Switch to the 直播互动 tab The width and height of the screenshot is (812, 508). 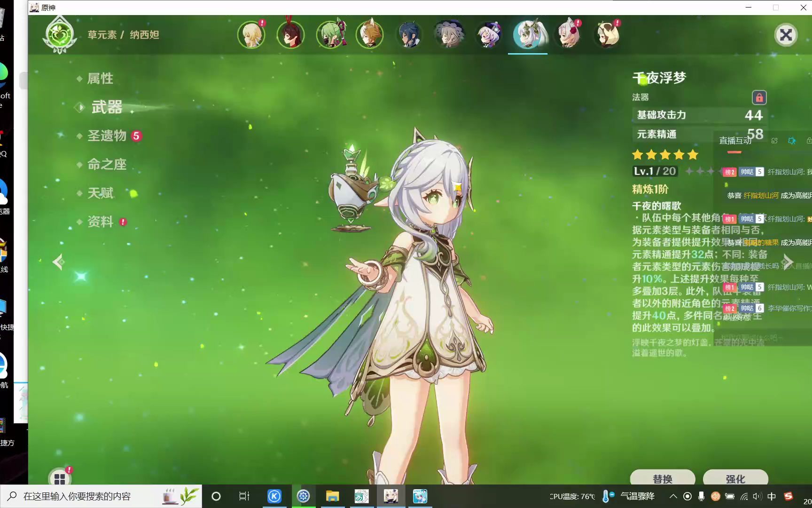coord(735,141)
